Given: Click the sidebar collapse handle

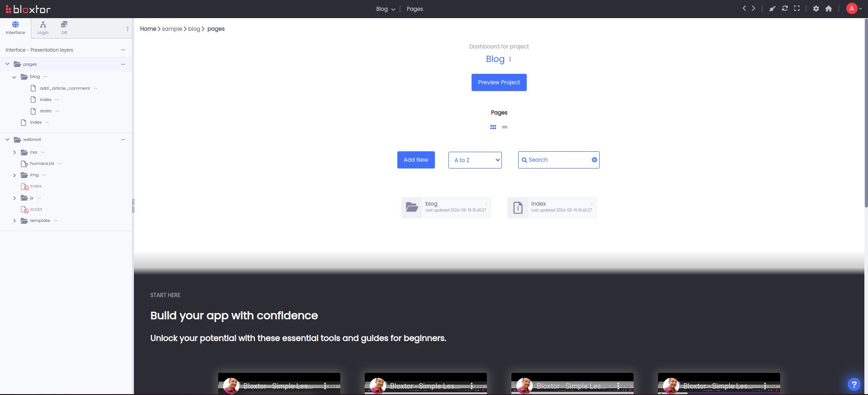Looking at the screenshot, I should point(133,206).
